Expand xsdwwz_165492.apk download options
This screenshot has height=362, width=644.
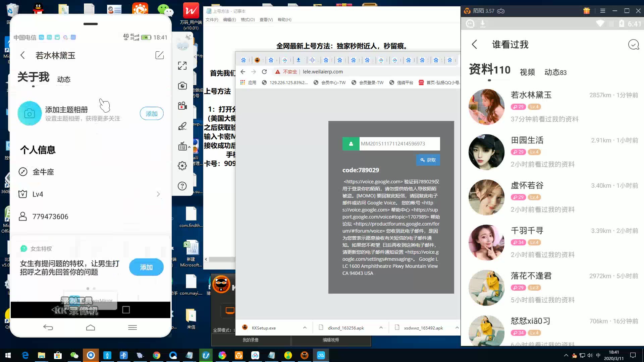[x=457, y=328]
